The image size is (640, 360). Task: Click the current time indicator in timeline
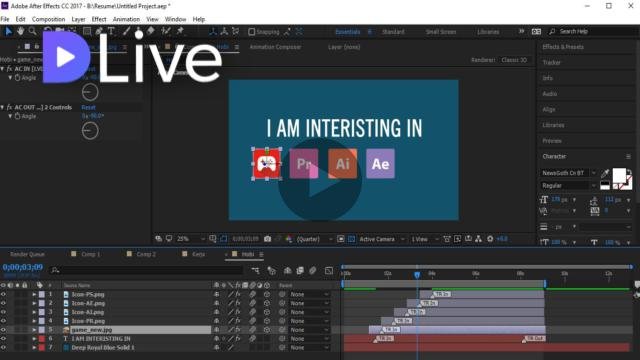pos(417,275)
